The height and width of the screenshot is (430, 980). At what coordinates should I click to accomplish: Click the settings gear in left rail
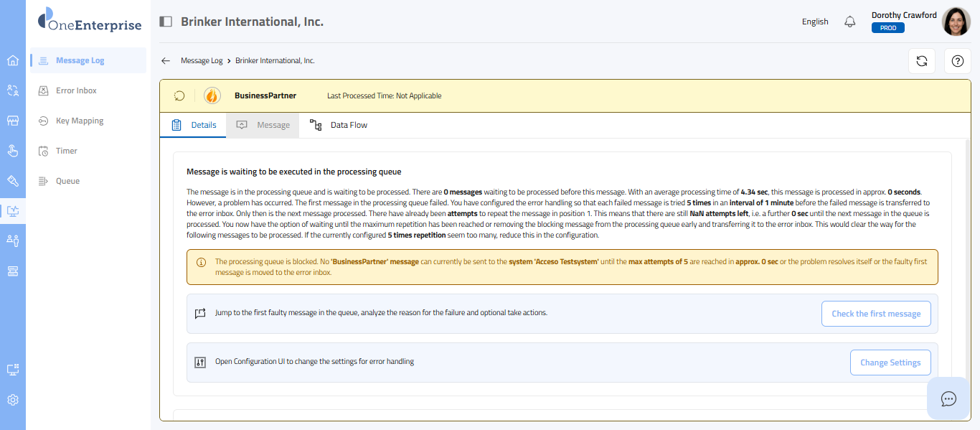pyautogui.click(x=12, y=400)
